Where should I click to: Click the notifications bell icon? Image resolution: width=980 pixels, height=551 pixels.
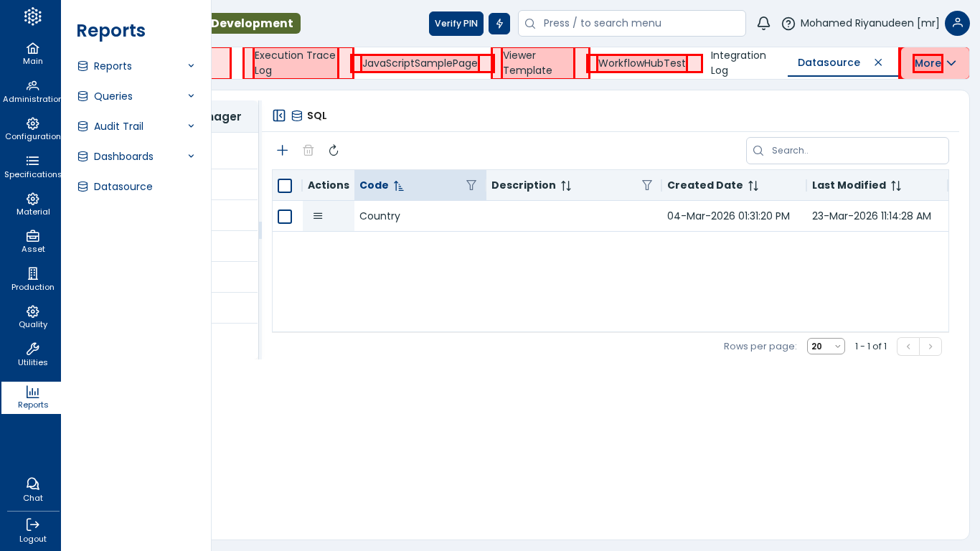763,23
